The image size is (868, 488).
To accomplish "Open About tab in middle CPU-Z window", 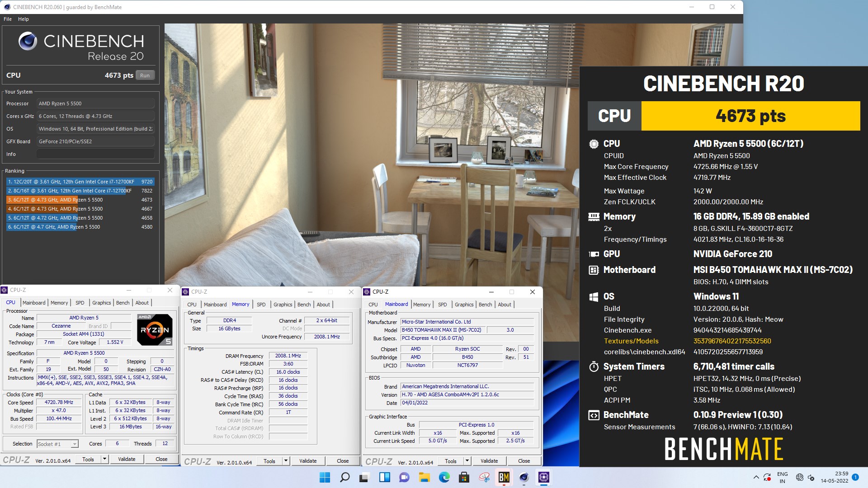I will [323, 305].
